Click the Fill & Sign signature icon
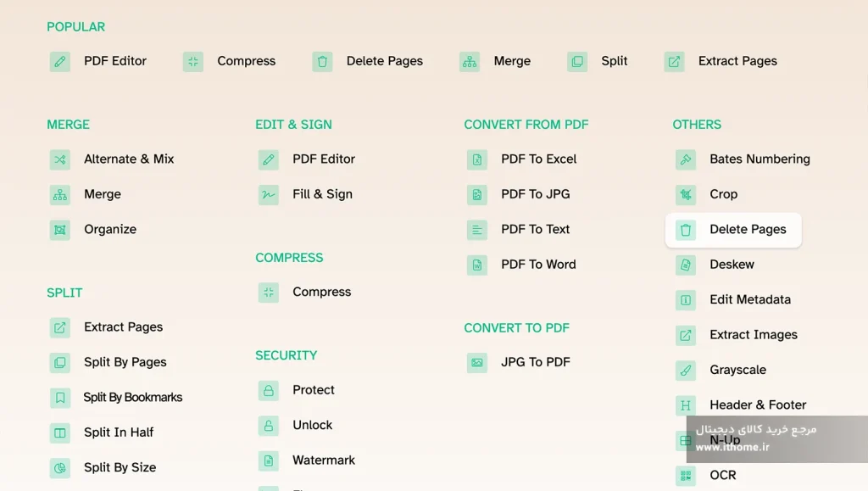The height and width of the screenshot is (491, 868). click(x=269, y=194)
